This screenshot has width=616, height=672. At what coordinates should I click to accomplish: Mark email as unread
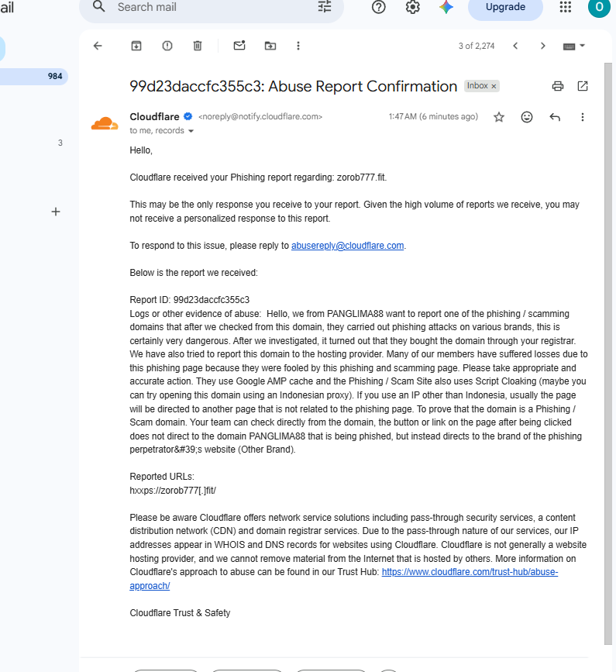[239, 46]
